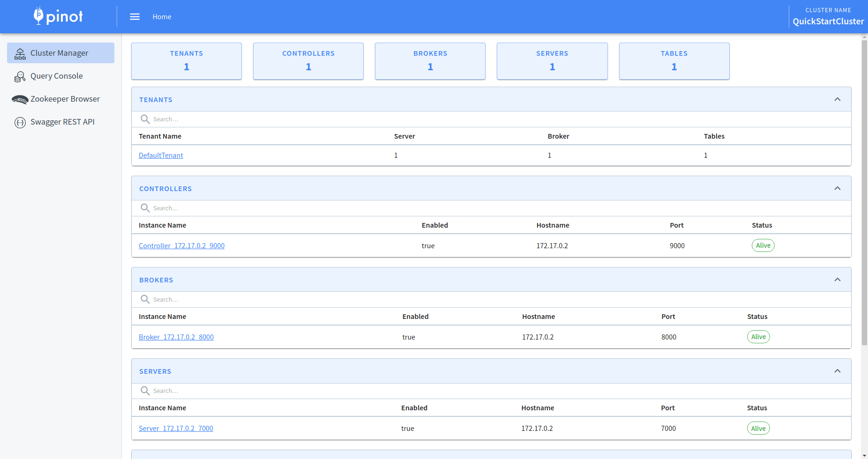Viewport: 868px width, 459px height.
Task: Click the Tenant Name column header
Action: 160,136
